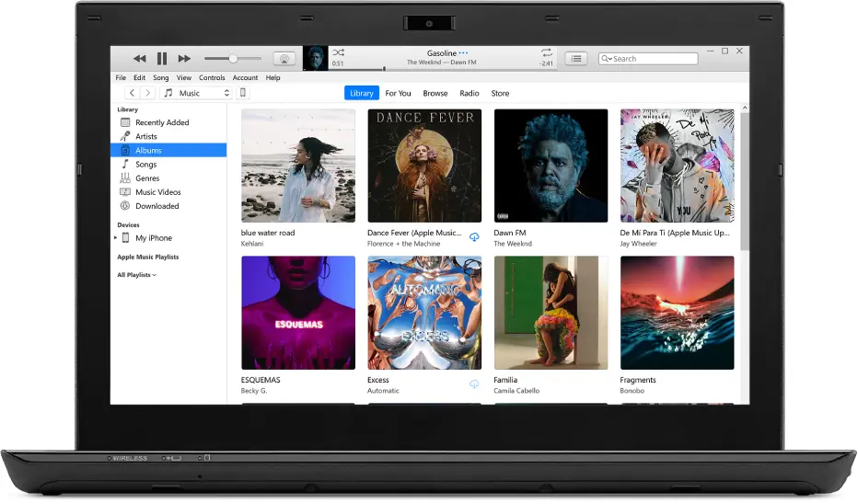Select Music Videos in the sidebar
The width and height of the screenshot is (858, 504).
click(x=168, y=192)
